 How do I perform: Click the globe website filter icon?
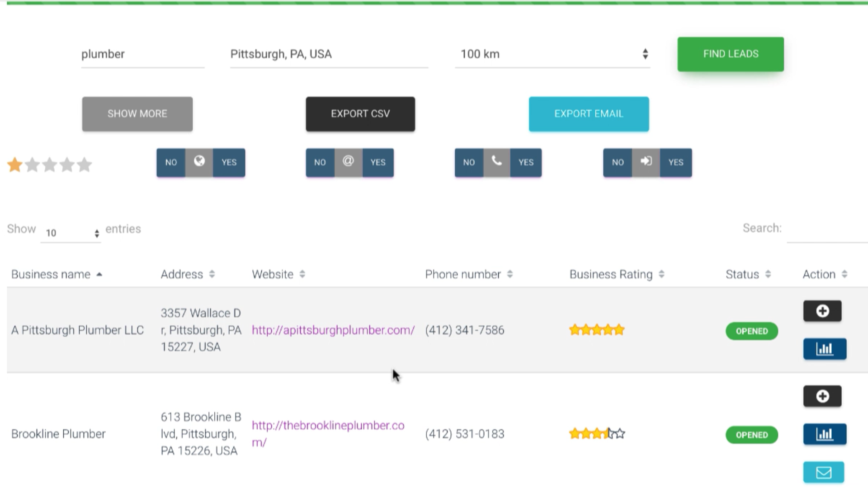pos(199,162)
